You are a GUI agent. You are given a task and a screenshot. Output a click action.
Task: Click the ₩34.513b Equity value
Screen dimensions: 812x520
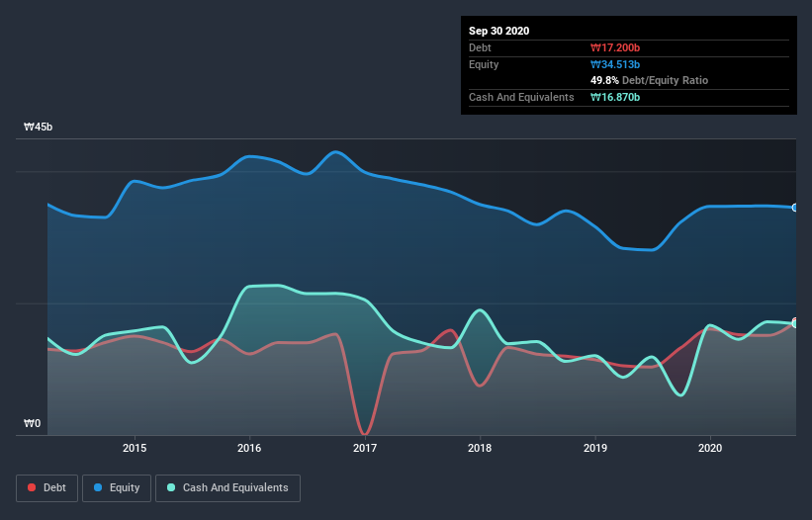coord(615,64)
